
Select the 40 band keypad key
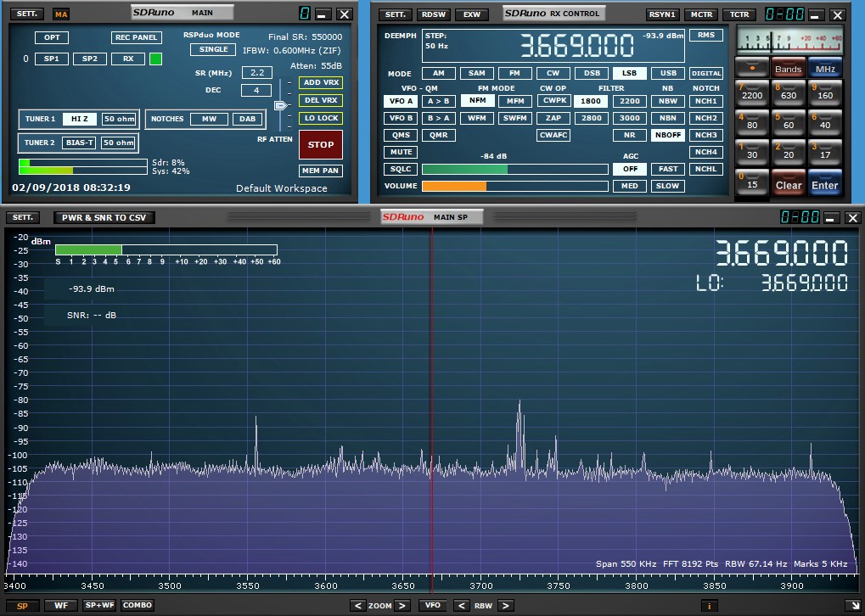point(825,123)
